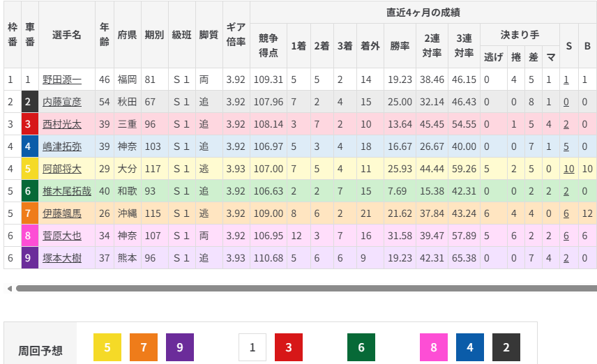Open racer profile for 塚本大樹
The height and width of the screenshot is (364, 597).
(x=61, y=258)
